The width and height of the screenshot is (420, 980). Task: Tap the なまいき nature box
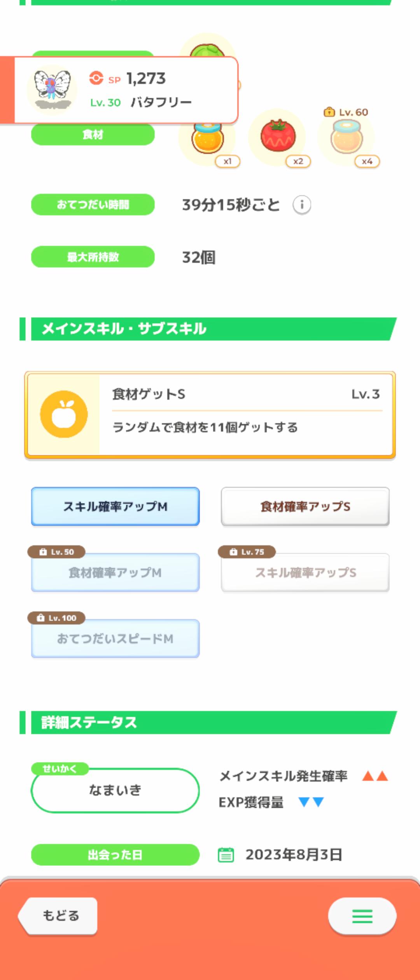[x=115, y=790]
